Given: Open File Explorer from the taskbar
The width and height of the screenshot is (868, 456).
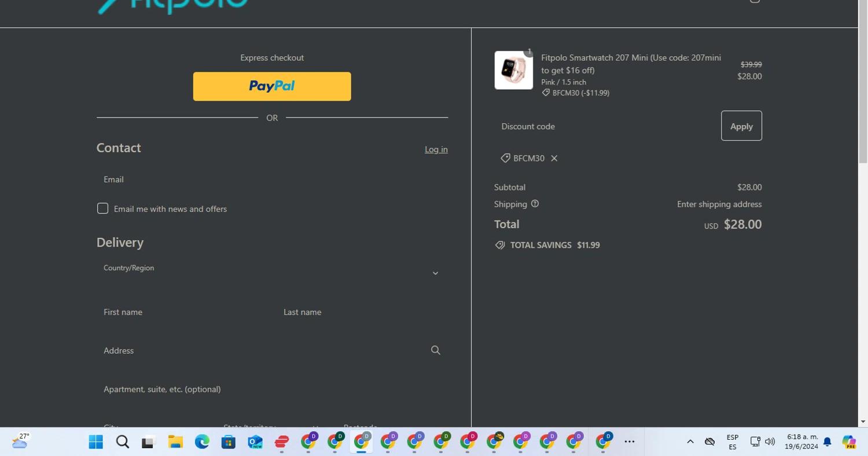Looking at the screenshot, I should click(175, 442).
